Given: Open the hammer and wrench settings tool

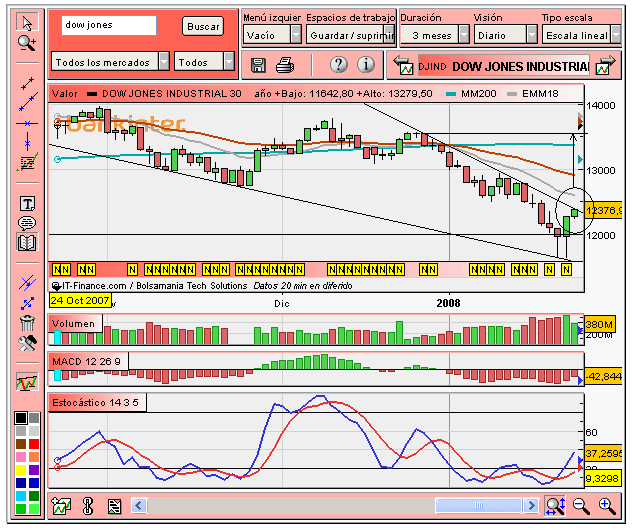Looking at the screenshot, I should point(27,343).
